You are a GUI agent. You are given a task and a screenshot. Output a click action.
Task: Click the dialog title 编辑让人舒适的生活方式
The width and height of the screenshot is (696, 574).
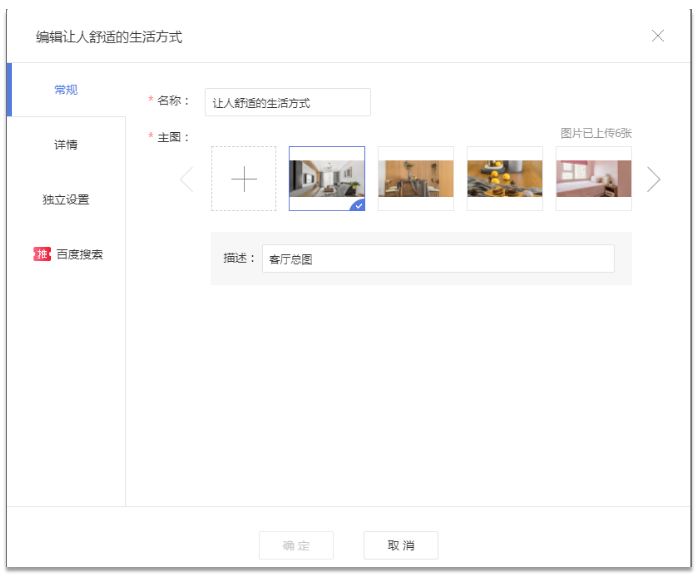coord(109,37)
